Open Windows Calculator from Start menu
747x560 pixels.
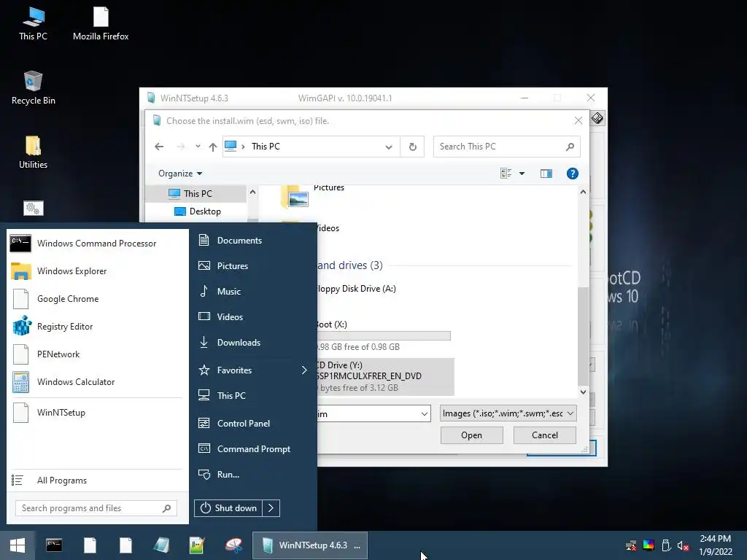pos(97,381)
